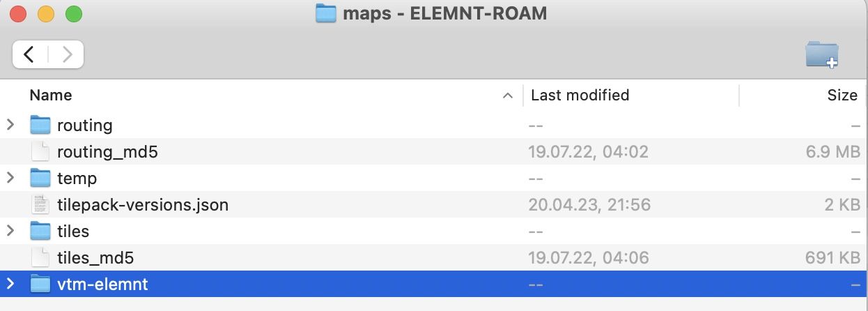Expand the tiles folder disclosure arrow

(x=10, y=231)
